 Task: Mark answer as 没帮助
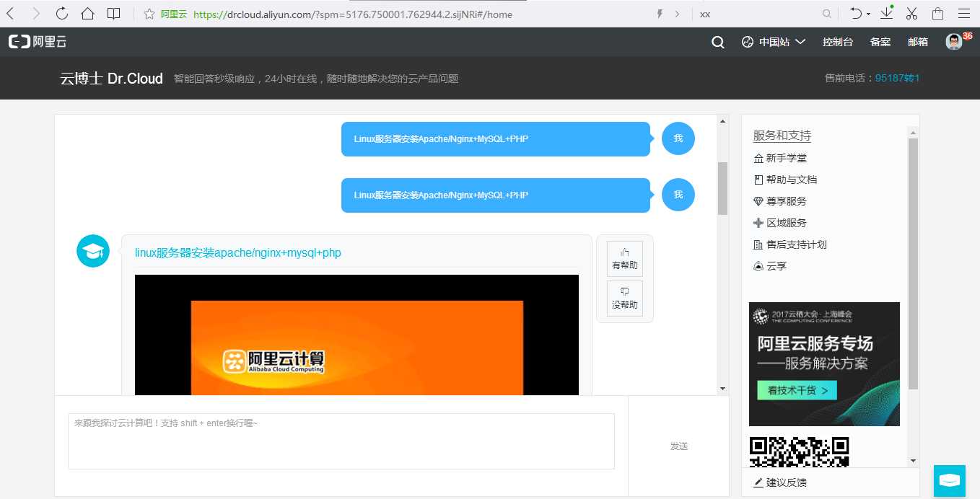(625, 299)
